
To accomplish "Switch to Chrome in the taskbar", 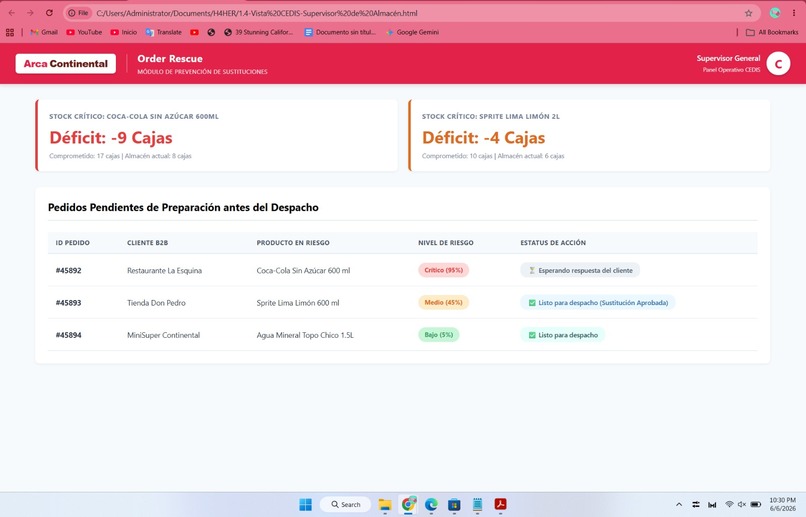I will pos(409,505).
